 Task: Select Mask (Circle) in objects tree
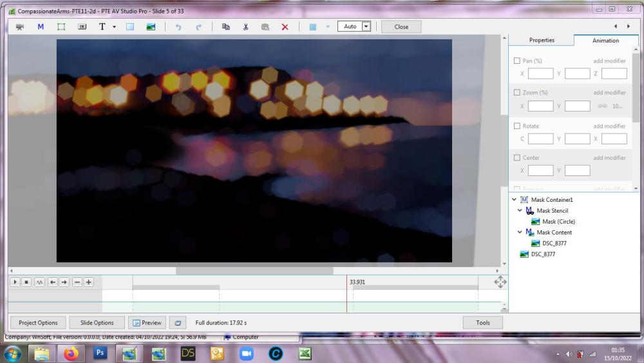558,222
